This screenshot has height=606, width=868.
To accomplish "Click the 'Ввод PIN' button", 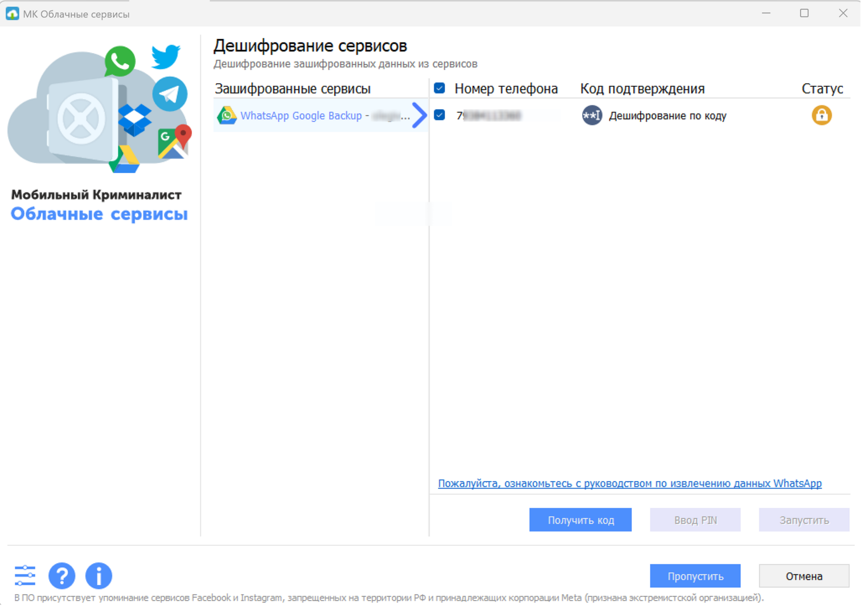I will point(695,520).
